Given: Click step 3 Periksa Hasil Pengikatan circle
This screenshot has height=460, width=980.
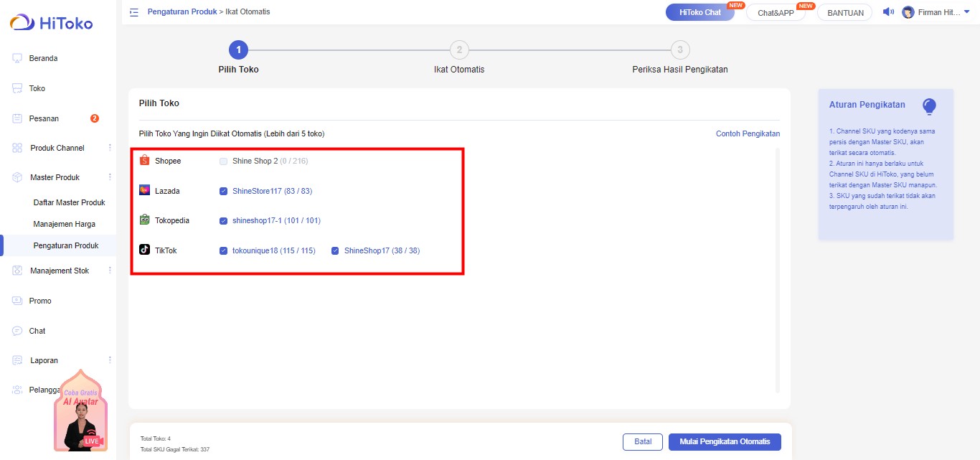Looking at the screenshot, I should pyautogui.click(x=680, y=50).
